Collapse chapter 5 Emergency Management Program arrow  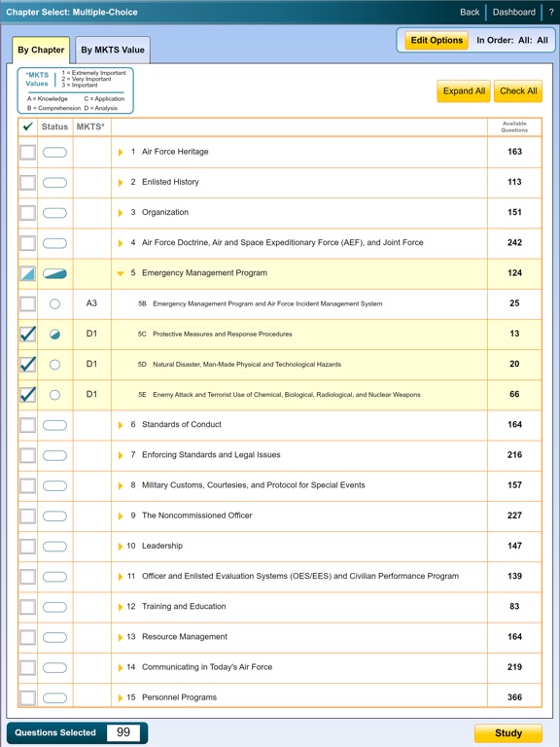pyautogui.click(x=121, y=273)
